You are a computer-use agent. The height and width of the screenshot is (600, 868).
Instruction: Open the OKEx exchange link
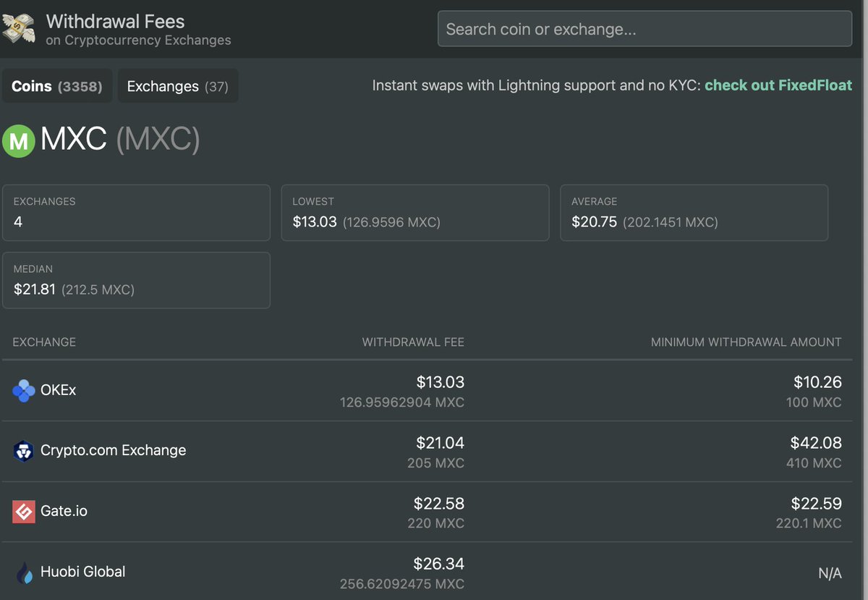pyautogui.click(x=58, y=390)
